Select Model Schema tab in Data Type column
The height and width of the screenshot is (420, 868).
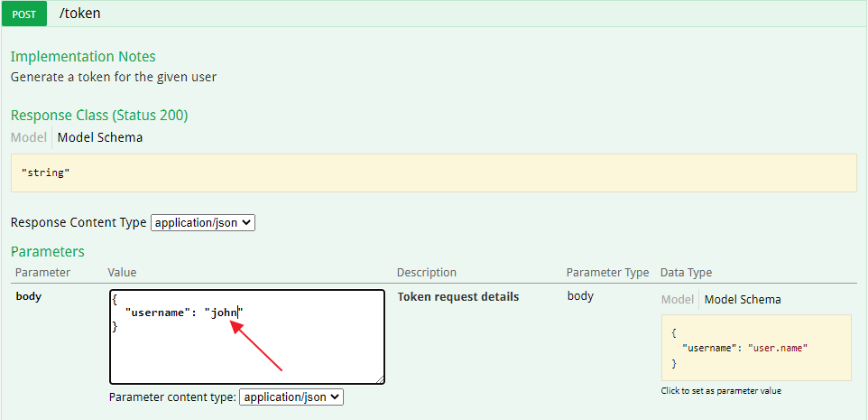[743, 300]
